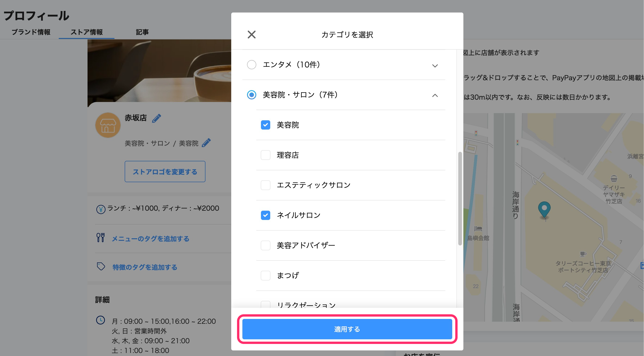
Task: Open the 記事 tab
Action: tap(142, 32)
